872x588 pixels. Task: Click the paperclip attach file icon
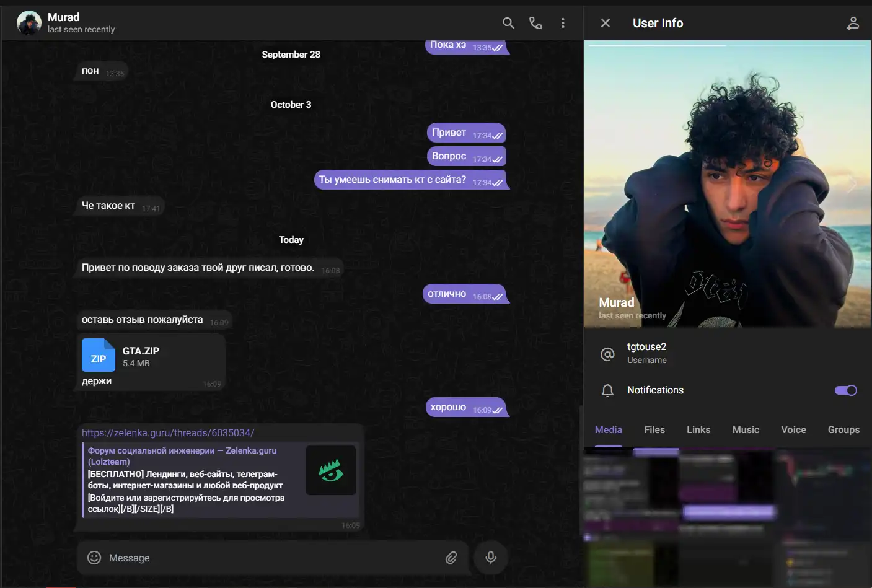tap(451, 558)
